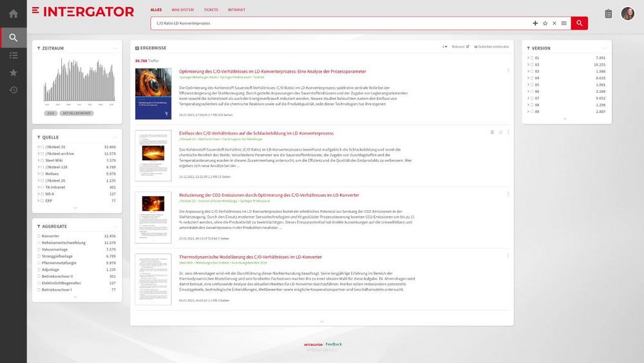Click the red search magnifier button
Image resolution: width=644 pixels, height=363 pixels.
579,23
